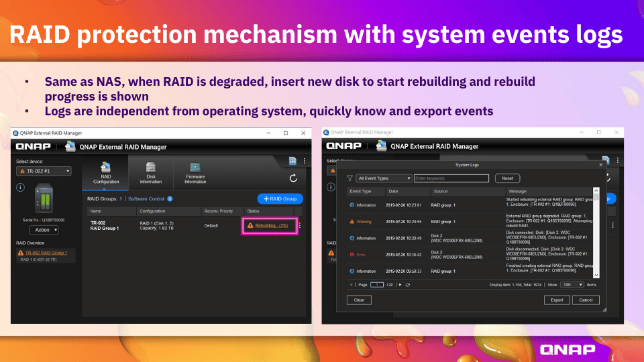Go to previous page of logs
This screenshot has width=644, height=362.
[x=351, y=284]
